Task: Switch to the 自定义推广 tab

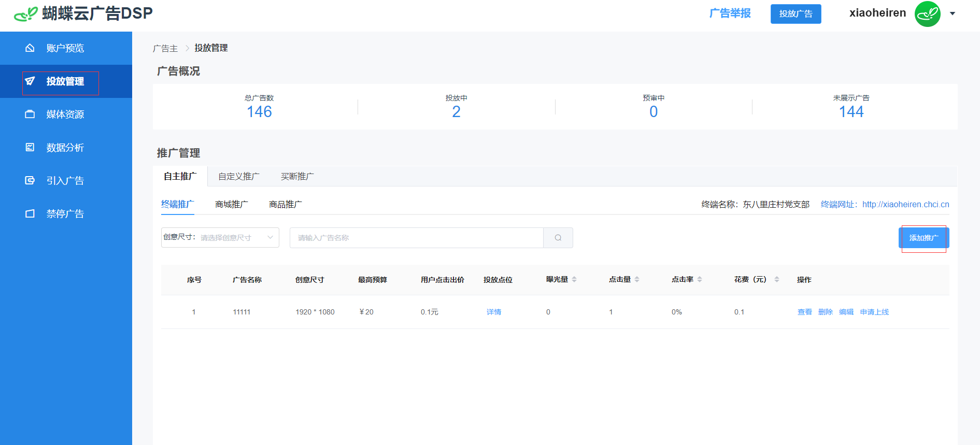Action: coord(239,177)
